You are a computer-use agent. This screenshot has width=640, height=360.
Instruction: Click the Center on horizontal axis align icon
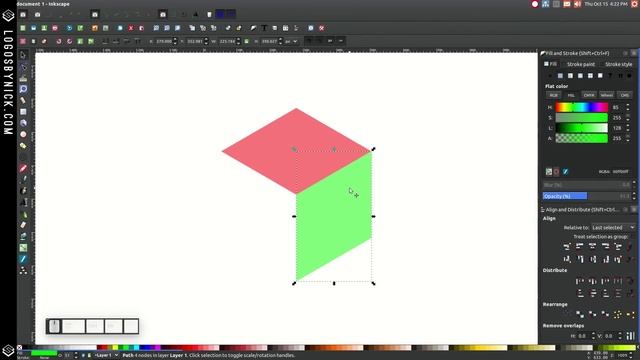click(x=593, y=259)
